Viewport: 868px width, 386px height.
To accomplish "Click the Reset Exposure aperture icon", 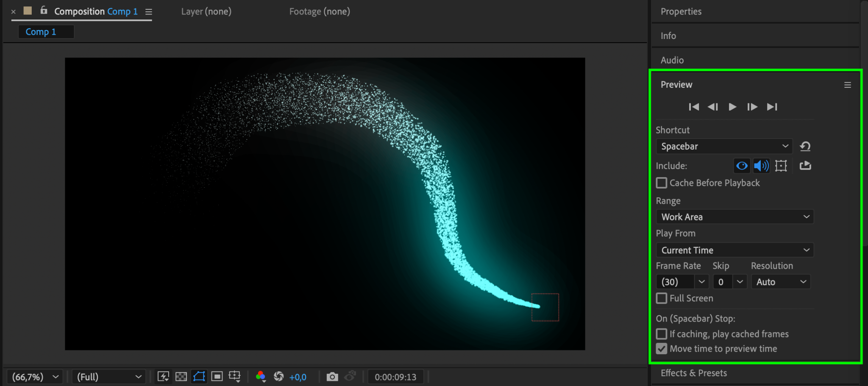I will 278,376.
